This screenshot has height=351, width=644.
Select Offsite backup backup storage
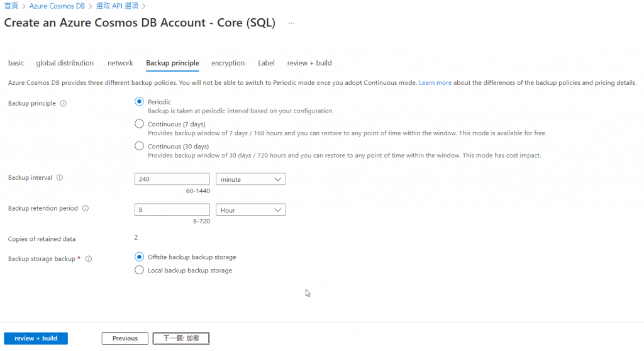coord(140,257)
